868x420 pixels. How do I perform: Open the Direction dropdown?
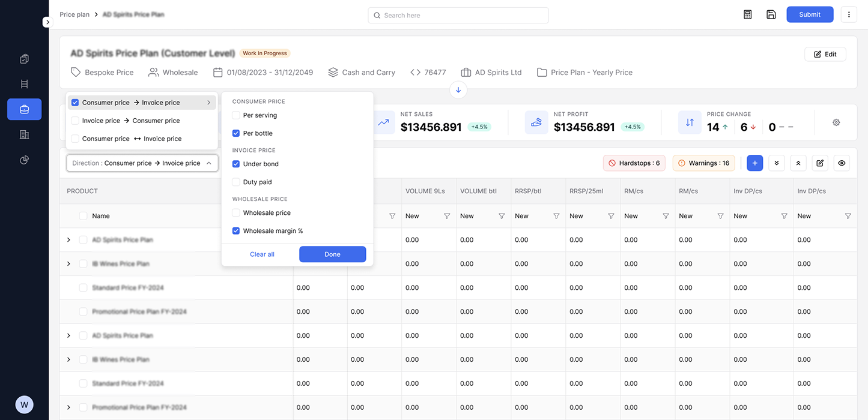142,163
